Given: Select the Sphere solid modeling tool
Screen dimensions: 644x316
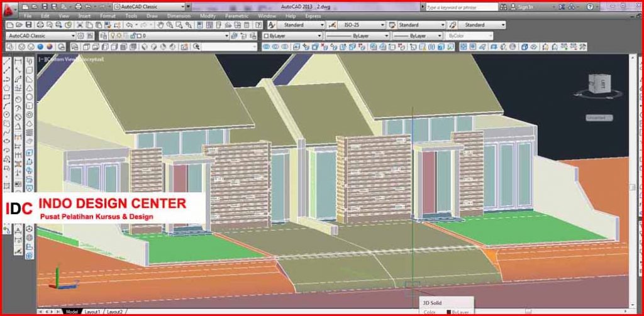Looking at the screenshot, I should [x=29, y=97].
